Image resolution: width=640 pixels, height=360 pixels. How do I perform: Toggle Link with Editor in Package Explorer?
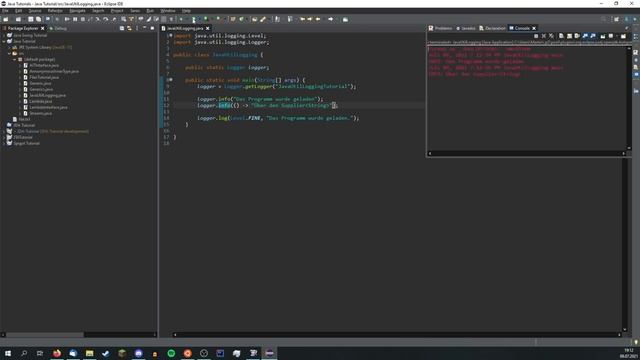(x=129, y=28)
